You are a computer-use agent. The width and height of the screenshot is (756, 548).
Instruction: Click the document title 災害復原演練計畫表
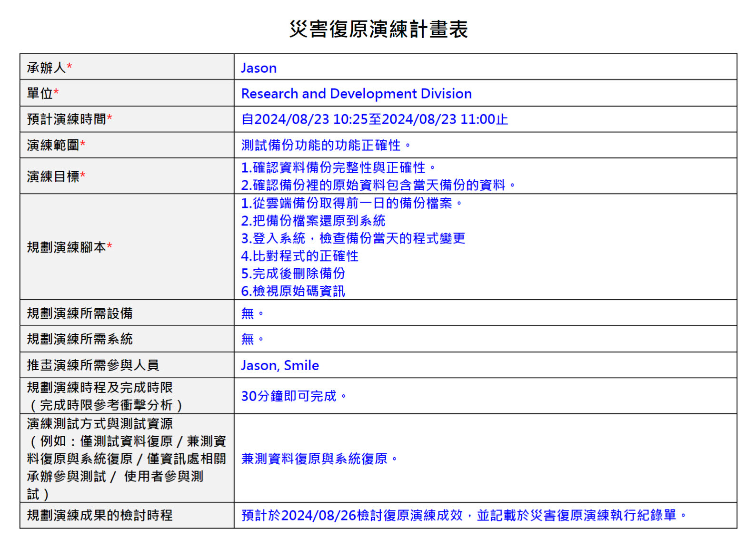coord(378,29)
